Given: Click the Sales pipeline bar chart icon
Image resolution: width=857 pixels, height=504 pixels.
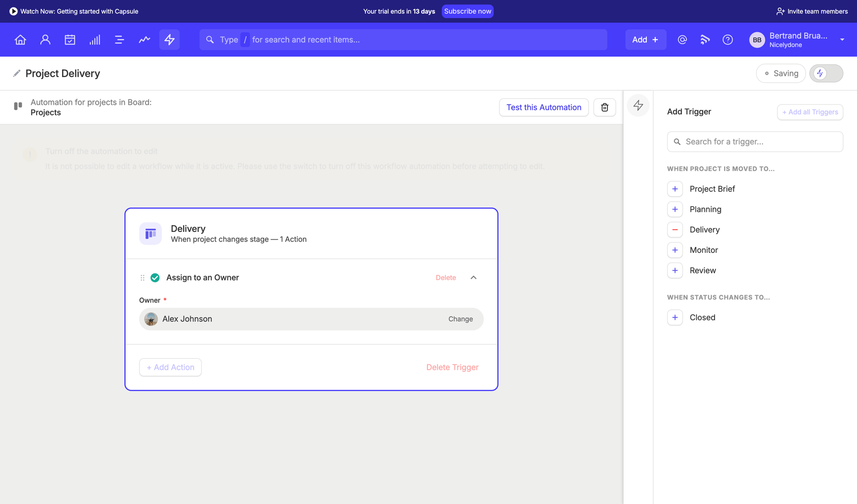Looking at the screenshot, I should (94, 39).
